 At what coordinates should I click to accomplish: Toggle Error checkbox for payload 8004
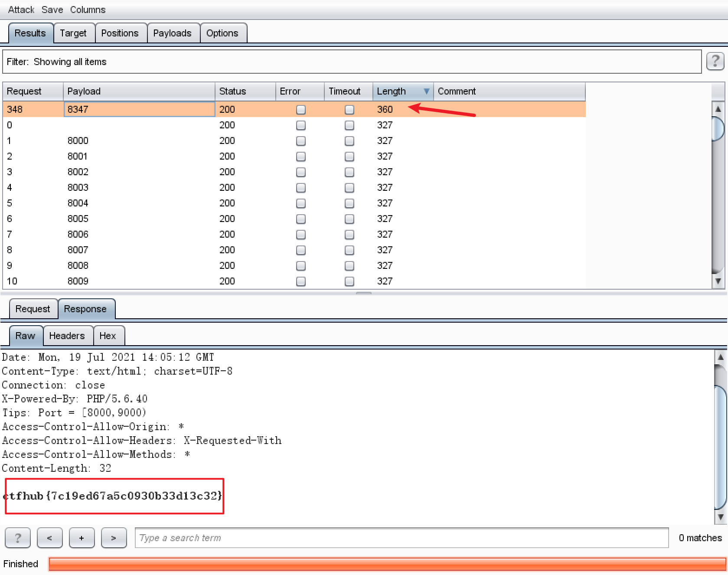coord(300,203)
